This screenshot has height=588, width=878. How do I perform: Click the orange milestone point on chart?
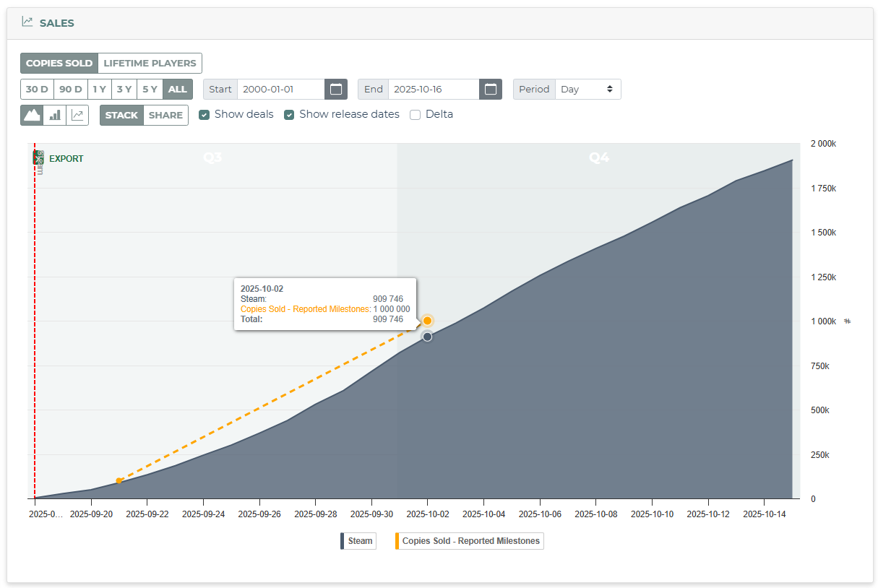click(428, 321)
